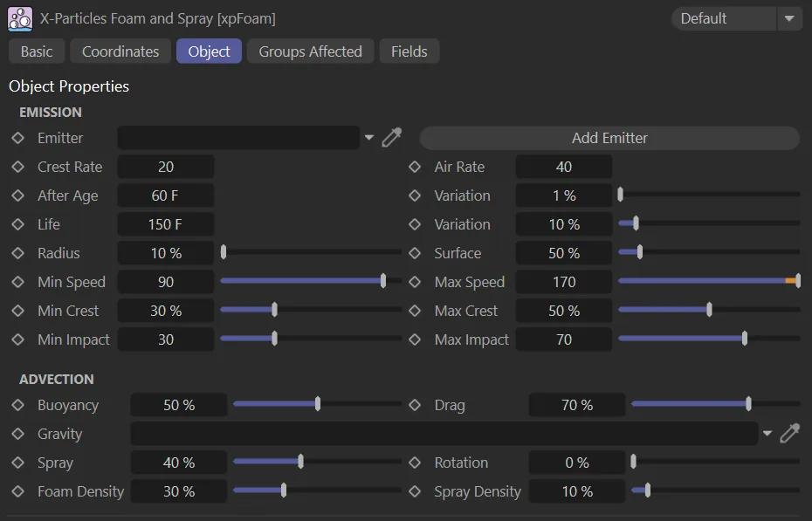Viewport: 812px width, 521px height.
Task: Click the After Age value field
Action: (166, 195)
